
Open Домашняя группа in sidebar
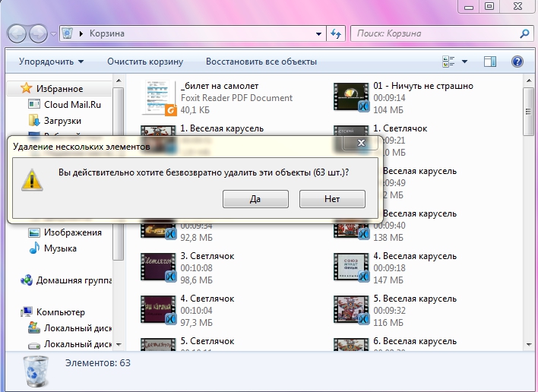(x=74, y=280)
